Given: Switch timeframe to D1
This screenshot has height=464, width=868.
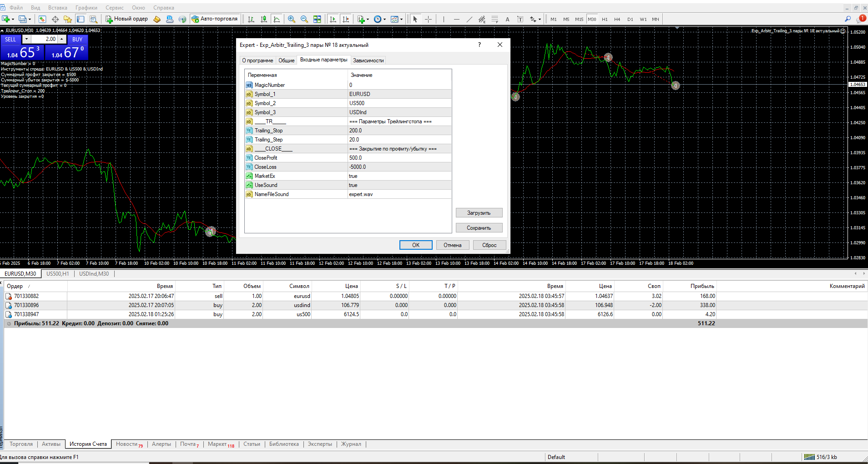Looking at the screenshot, I should (x=630, y=19).
